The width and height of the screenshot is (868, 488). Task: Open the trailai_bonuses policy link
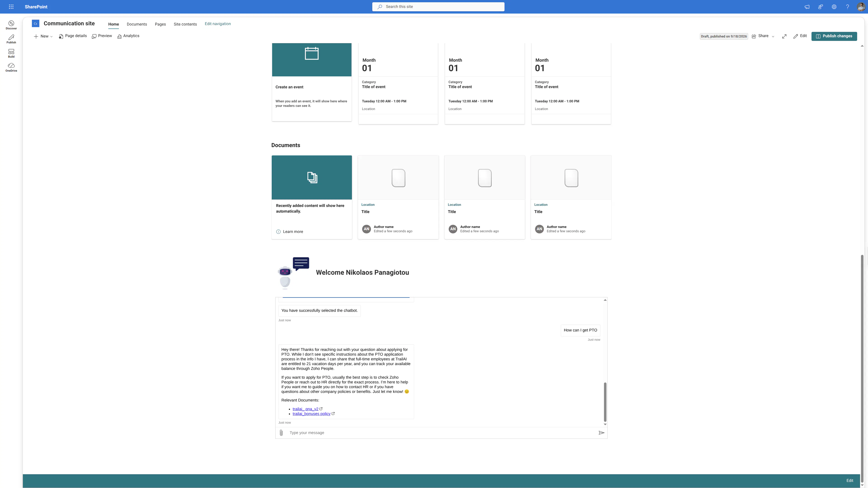[x=311, y=414]
